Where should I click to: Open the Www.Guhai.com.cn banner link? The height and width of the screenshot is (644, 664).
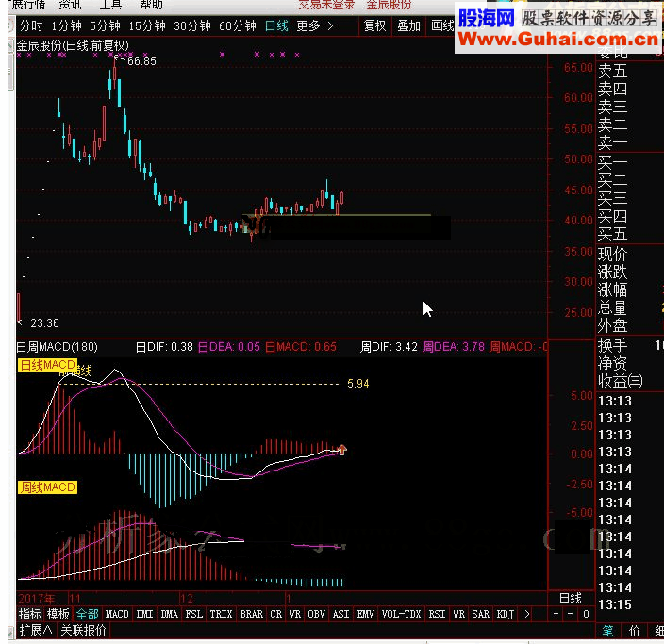(x=559, y=40)
